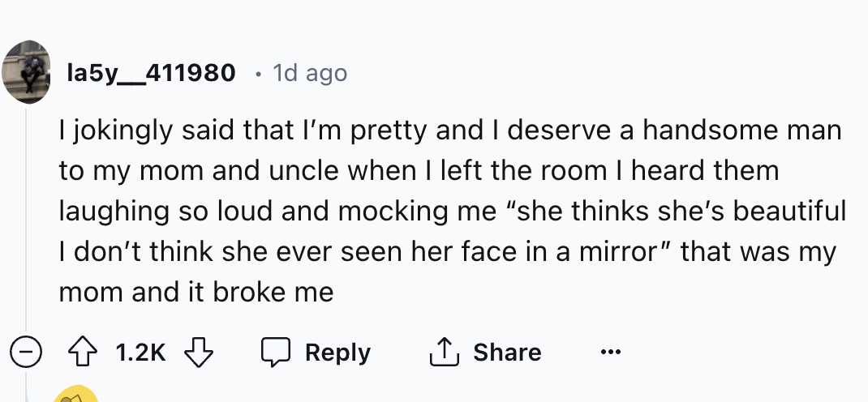
Task: Click the "Share" label text
Action: [507, 353]
